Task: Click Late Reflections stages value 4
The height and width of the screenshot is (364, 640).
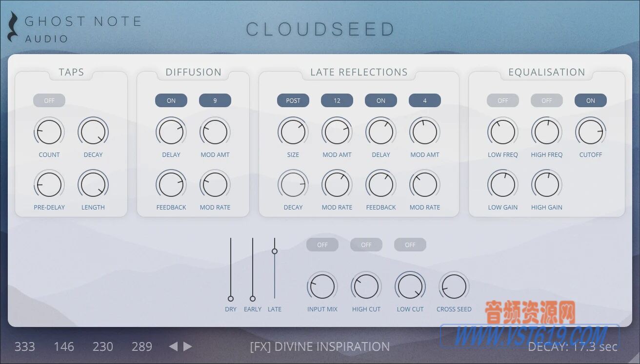Action: coord(425,100)
